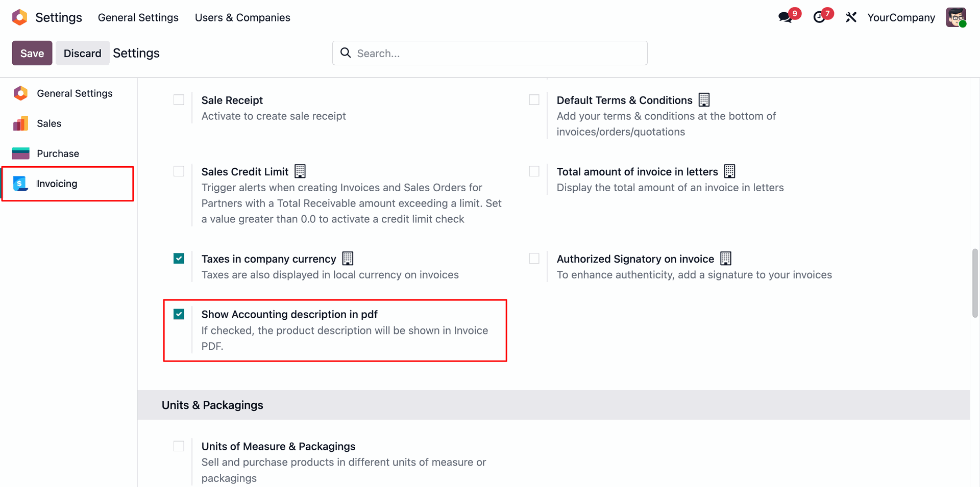This screenshot has width=980, height=487.
Task: Click the Save button
Action: coord(32,53)
